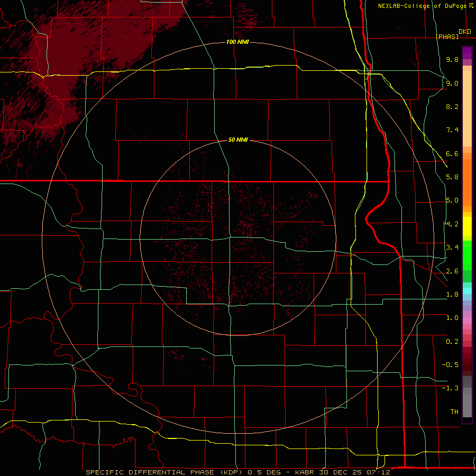Pick the cyan segment of color scale

pyautogui.click(x=467, y=291)
